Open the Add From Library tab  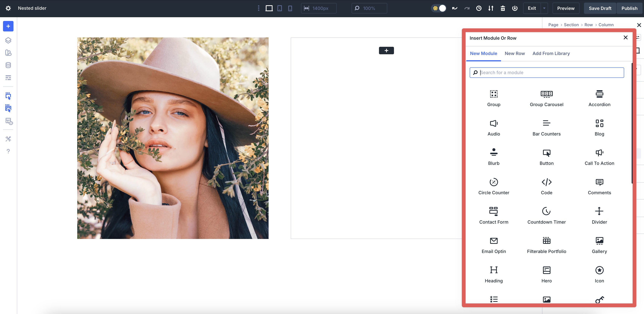[551, 53]
